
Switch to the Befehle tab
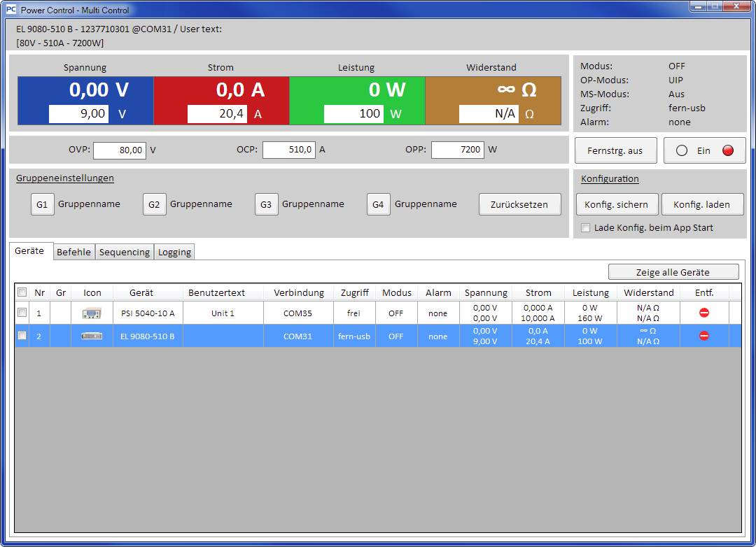(73, 251)
